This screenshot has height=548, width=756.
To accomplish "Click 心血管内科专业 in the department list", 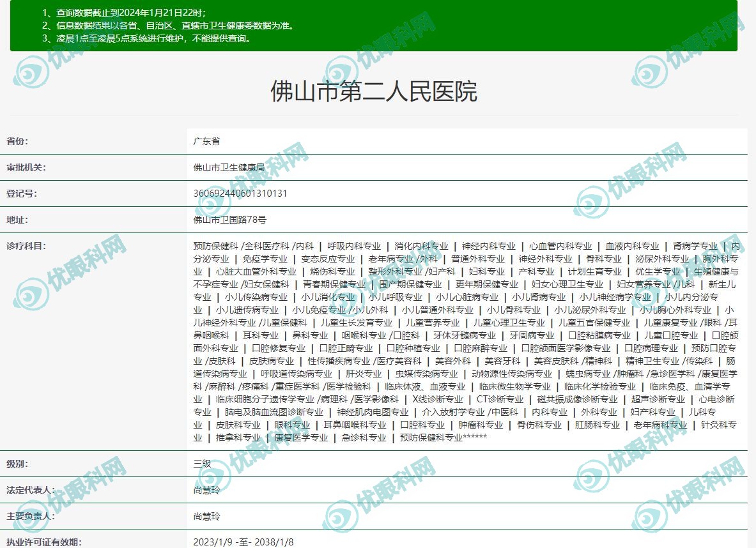I will pyautogui.click(x=560, y=246).
